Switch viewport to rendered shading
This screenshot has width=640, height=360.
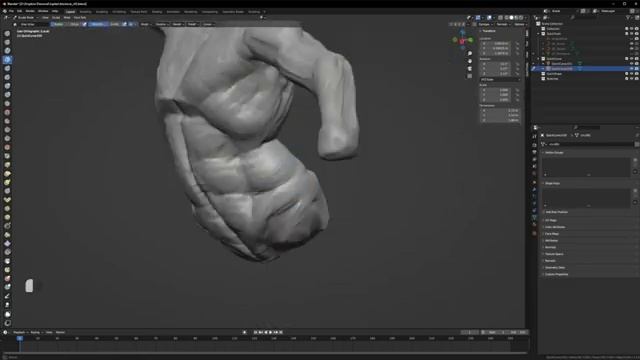click(521, 18)
